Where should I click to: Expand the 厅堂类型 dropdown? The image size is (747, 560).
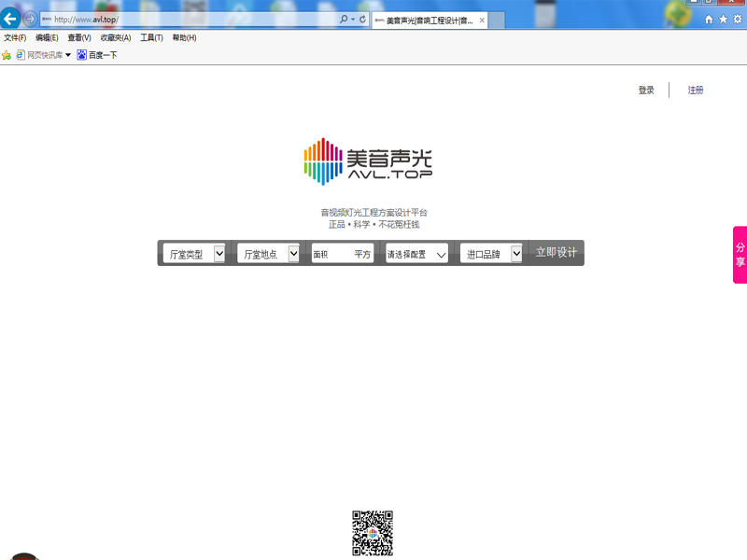tap(194, 254)
